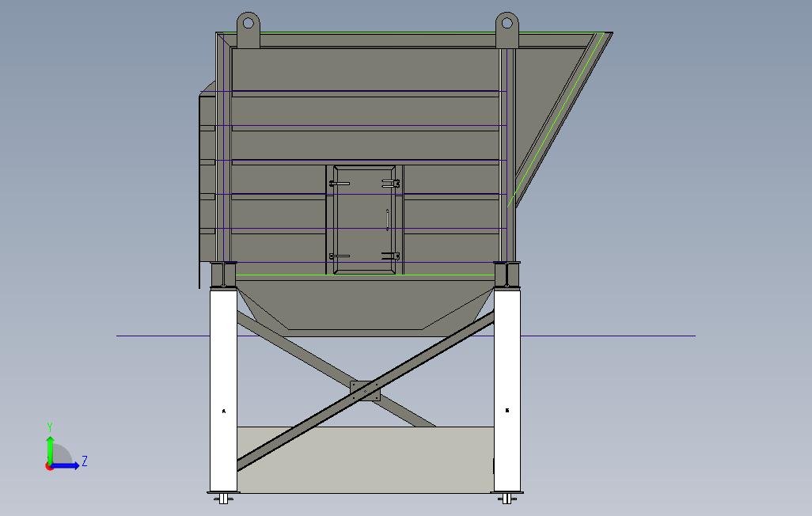This screenshot has width=812, height=516.
Task: Click the red origin ball of the triad
Action: [x=49, y=467]
